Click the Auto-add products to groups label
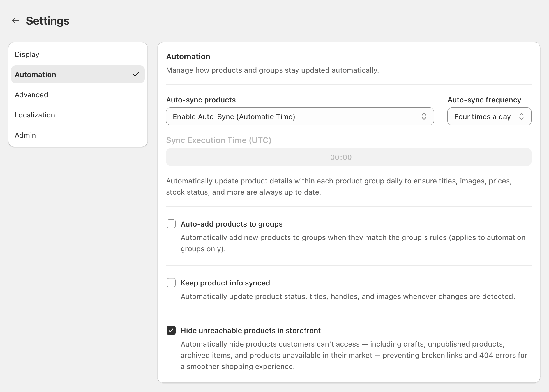Viewport: 549px width, 392px height. coord(232,224)
